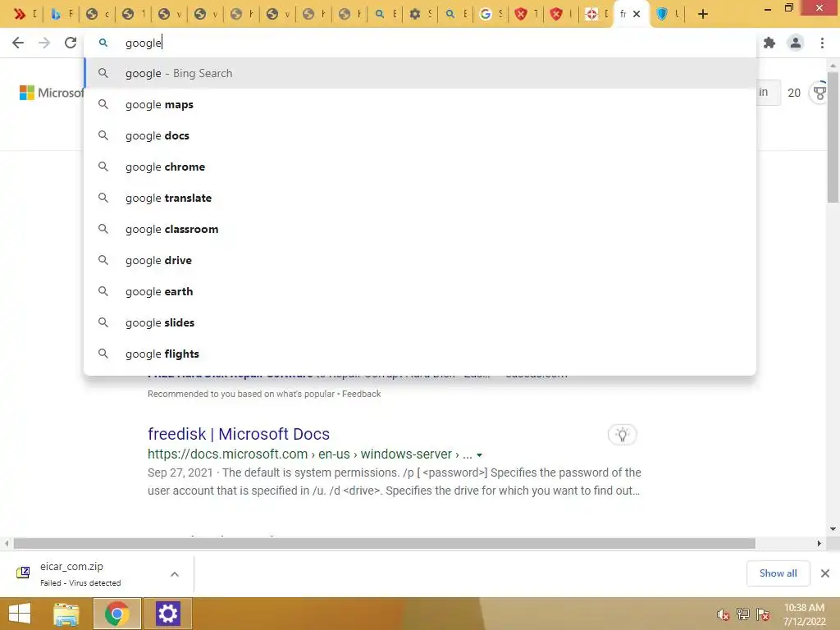Pick the 'google slides' suggestion

(x=421, y=322)
